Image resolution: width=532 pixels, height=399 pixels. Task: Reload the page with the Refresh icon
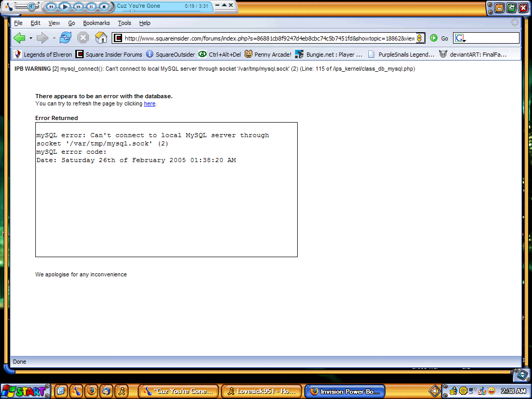65,37
